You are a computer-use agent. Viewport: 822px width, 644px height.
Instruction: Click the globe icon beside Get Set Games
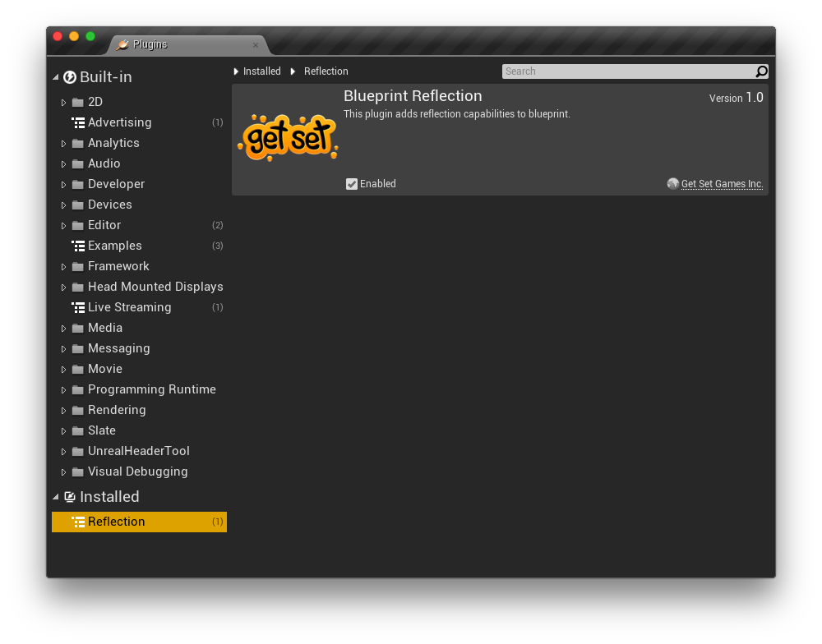coord(672,183)
